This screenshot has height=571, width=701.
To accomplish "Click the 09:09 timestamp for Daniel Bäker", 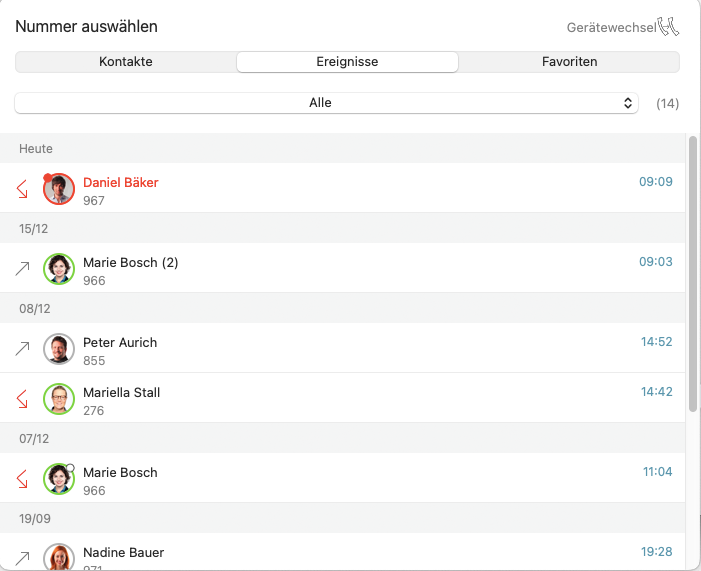I will pyautogui.click(x=656, y=182).
